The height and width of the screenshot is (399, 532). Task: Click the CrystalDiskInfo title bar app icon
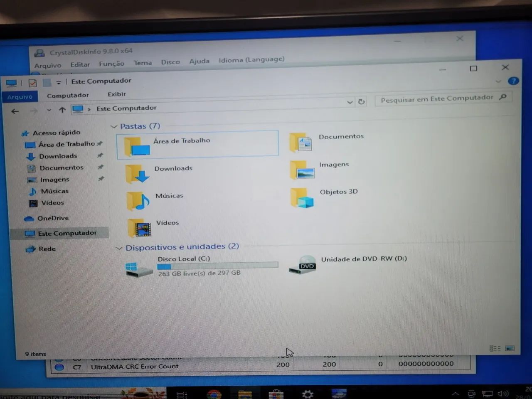39,53
